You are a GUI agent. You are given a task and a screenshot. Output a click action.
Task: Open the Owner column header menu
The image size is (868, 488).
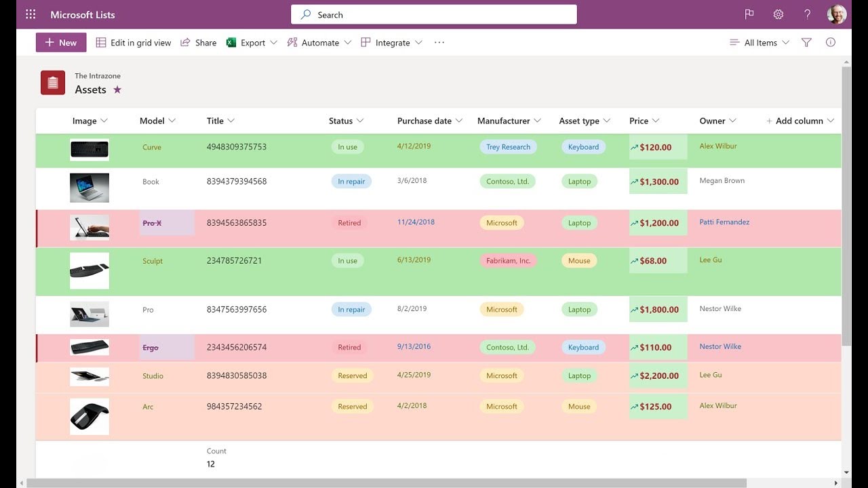[718, 121]
